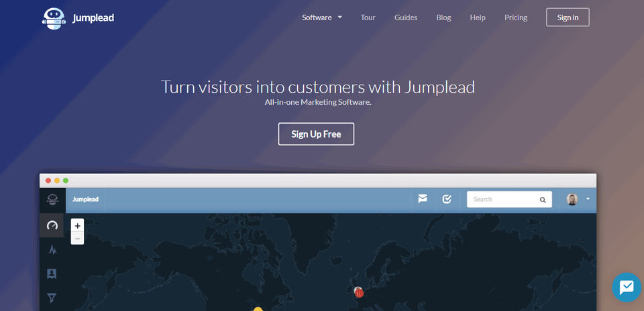Focus the Search input field
The height and width of the screenshot is (311, 644).
[x=509, y=199]
